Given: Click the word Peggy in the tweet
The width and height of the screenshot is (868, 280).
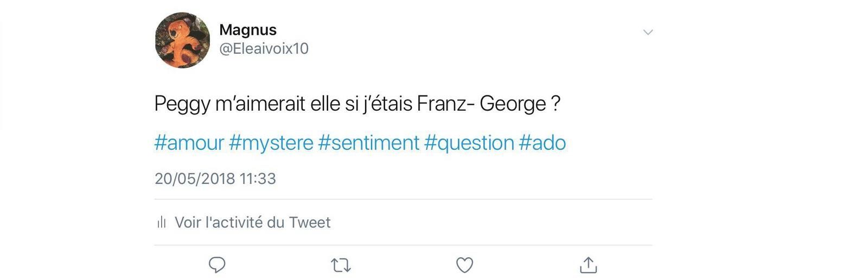Looking at the screenshot, I should pyautogui.click(x=182, y=104).
